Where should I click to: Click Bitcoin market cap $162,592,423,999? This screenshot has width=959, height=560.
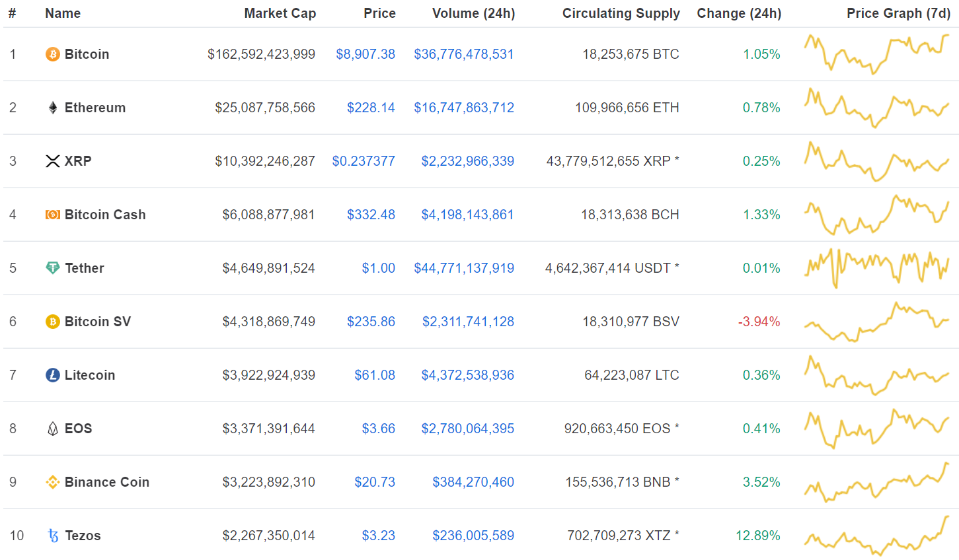261,54
